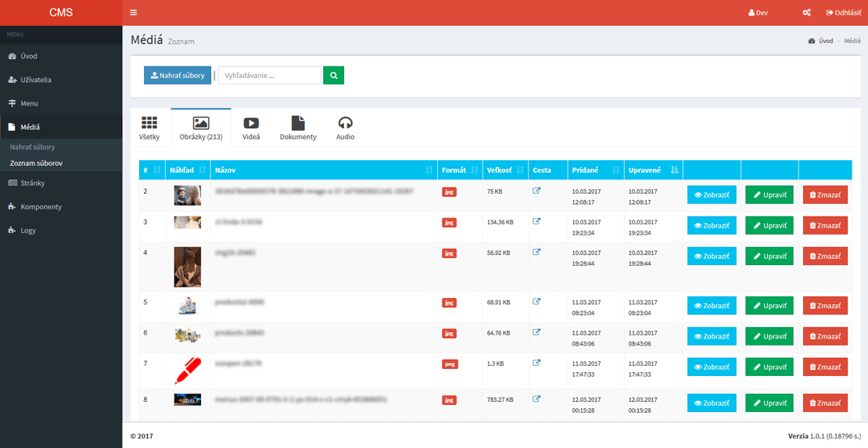Open row 2 child photo thumbnail
The width and height of the screenshot is (868, 448).
click(187, 195)
